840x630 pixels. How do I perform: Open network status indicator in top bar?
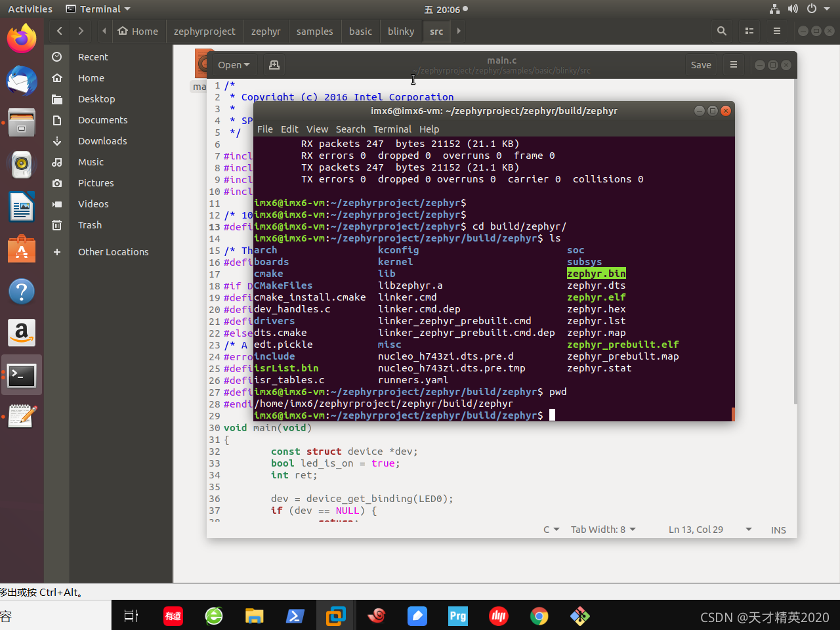point(774,9)
